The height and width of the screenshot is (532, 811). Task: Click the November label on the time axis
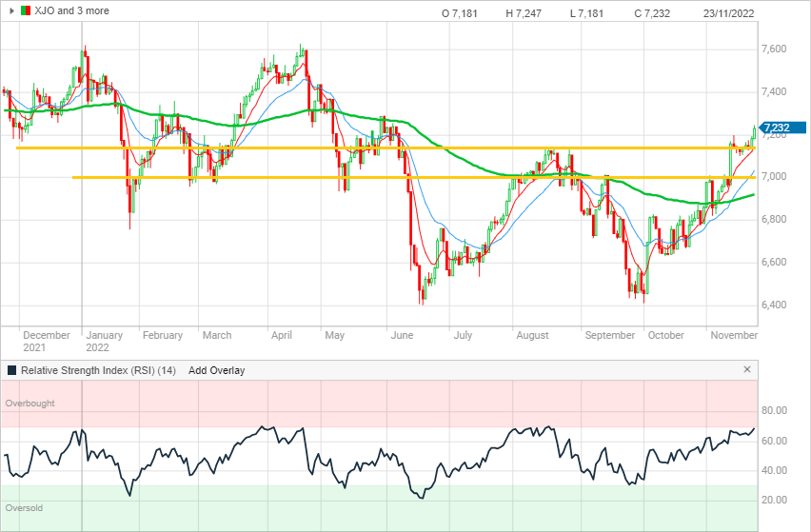pyautogui.click(x=734, y=335)
